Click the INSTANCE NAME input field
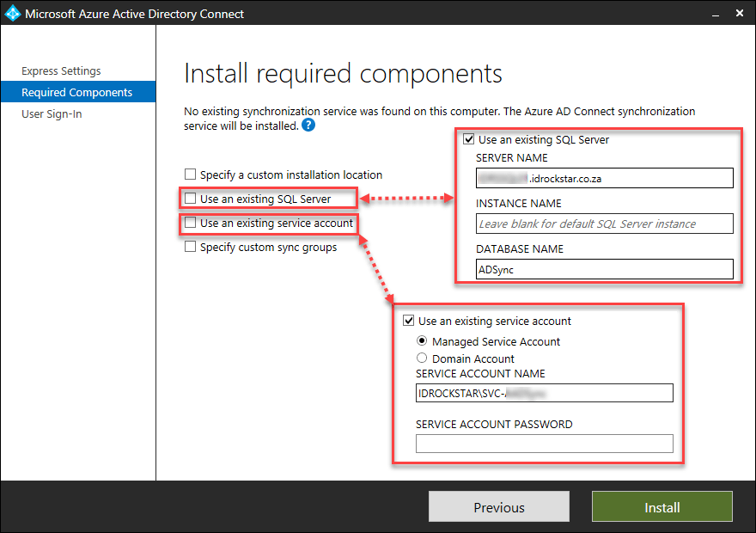 point(605,224)
